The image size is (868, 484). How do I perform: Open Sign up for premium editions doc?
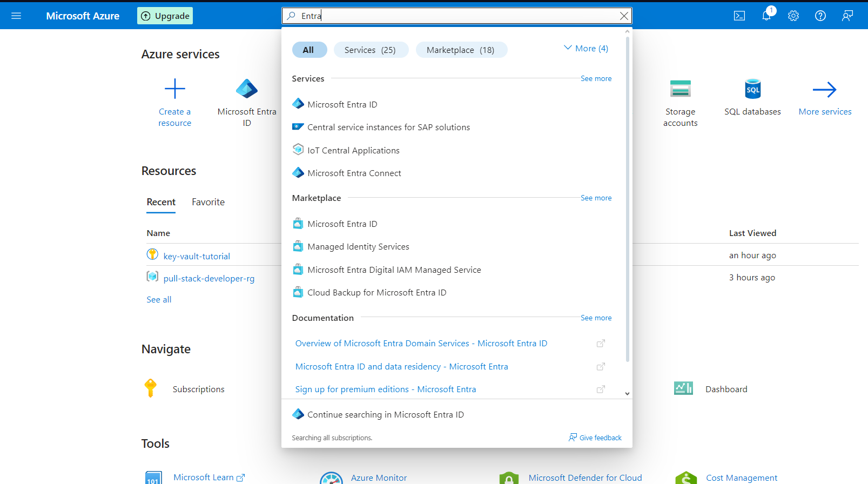click(386, 389)
